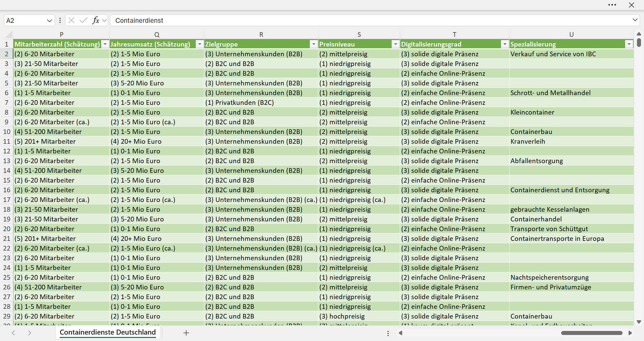Select cell 'Verkauf und Service von IBC'
This screenshot has height=341, width=644.
click(571, 54)
